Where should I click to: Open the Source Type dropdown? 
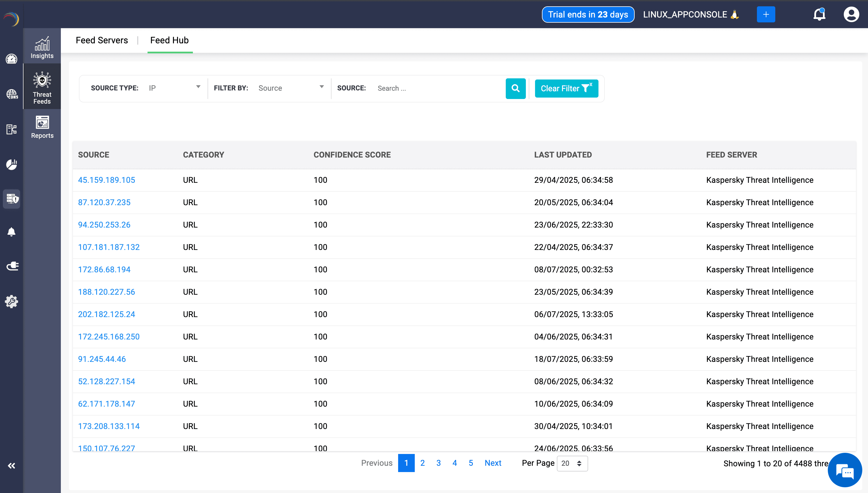[175, 88]
